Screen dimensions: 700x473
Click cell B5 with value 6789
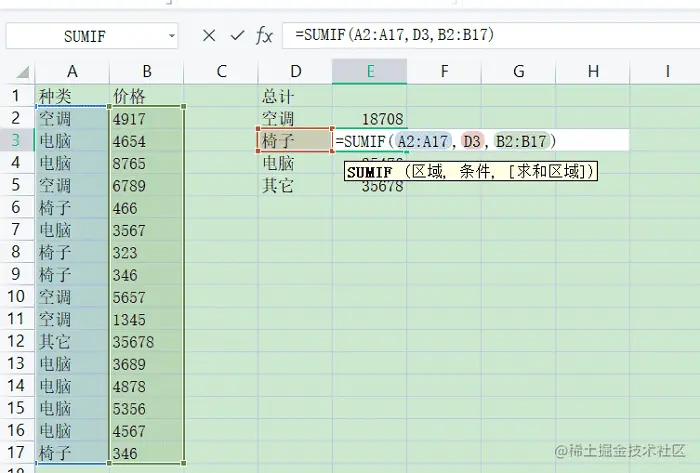(146, 185)
